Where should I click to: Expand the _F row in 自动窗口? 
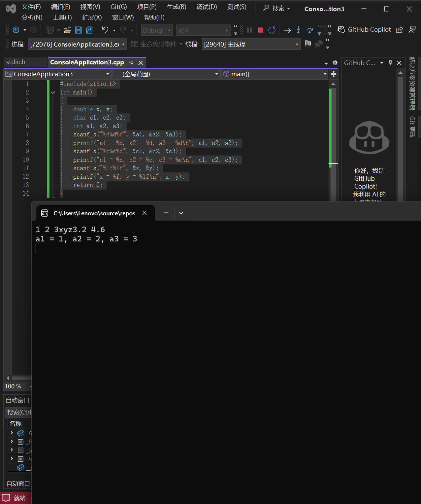coord(12,441)
